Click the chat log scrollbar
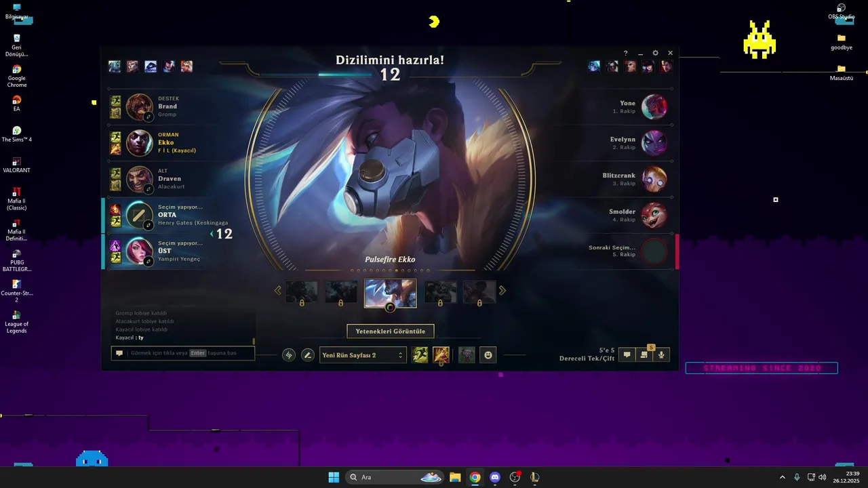Screen dimensions: 868x488 [x=254, y=342]
